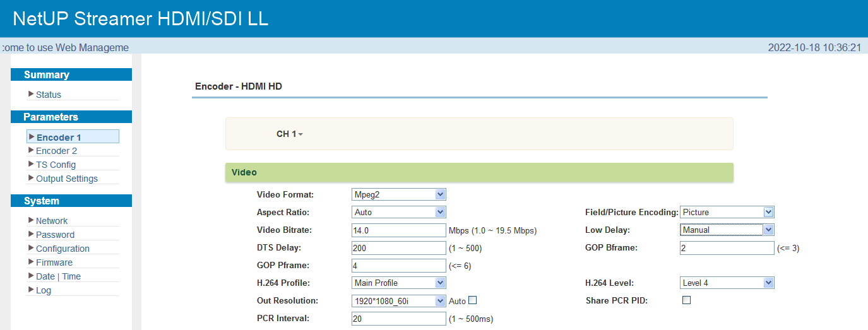
Task: Open the Firmware page
Action: point(54,262)
